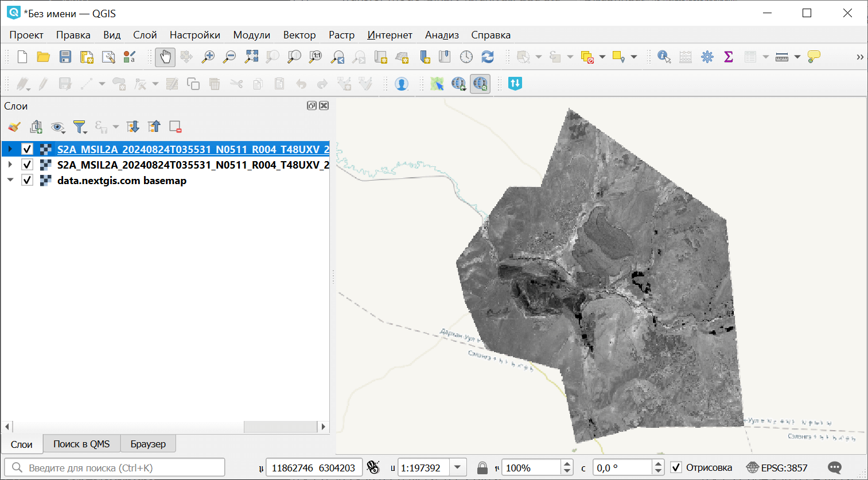Open the Processing Toolbox gear icon
This screenshot has width=868, height=480.
[707, 57]
